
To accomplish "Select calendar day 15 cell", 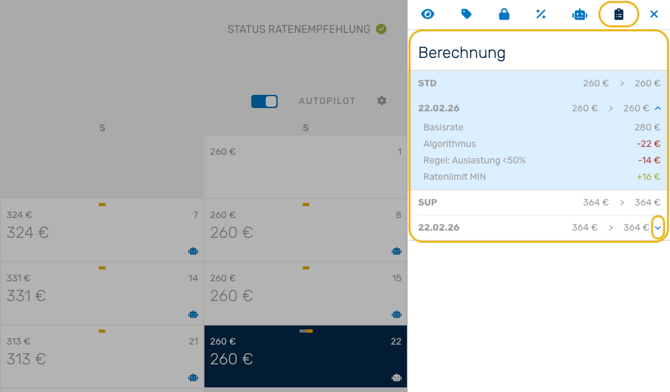I will click(306, 293).
